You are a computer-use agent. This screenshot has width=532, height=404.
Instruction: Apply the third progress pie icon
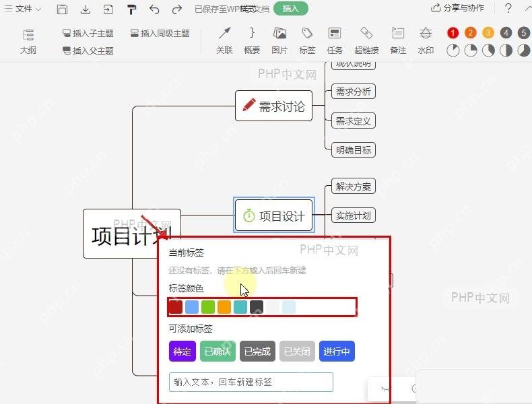click(x=488, y=50)
